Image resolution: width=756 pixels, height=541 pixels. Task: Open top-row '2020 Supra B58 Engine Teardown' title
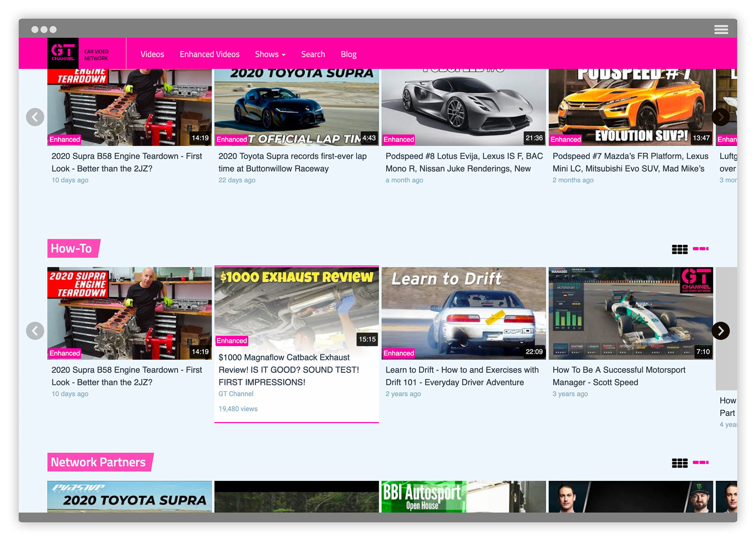pyautogui.click(x=127, y=162)
